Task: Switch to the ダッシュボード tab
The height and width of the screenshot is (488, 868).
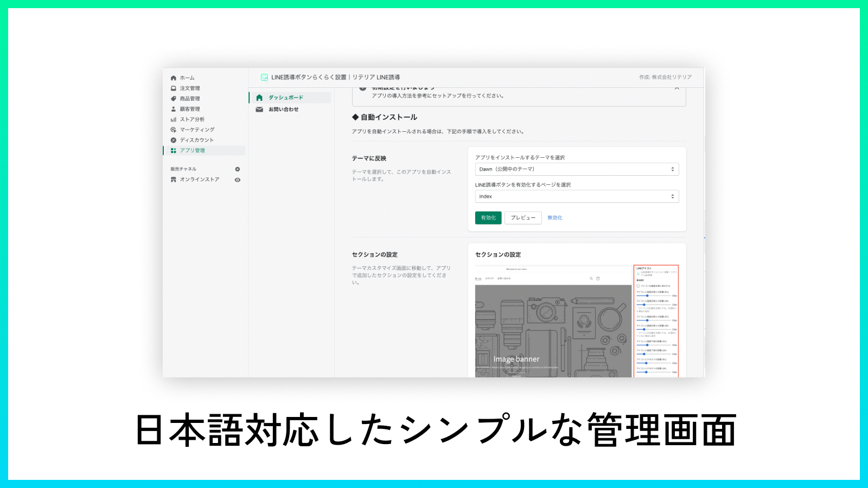Action: (x=290, y=98)
